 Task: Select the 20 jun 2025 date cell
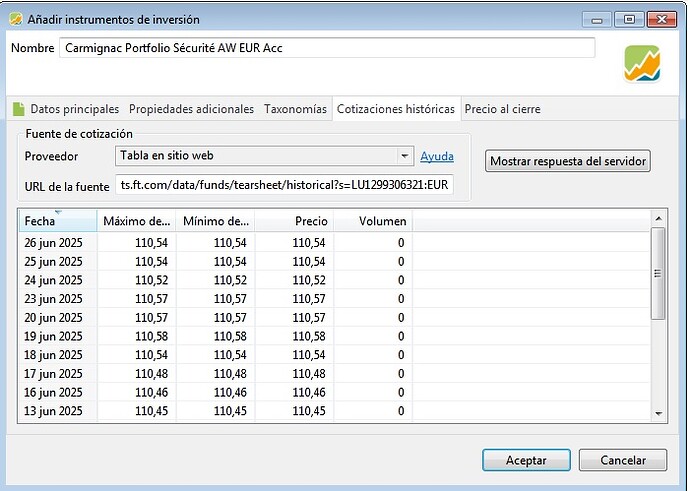53,318
